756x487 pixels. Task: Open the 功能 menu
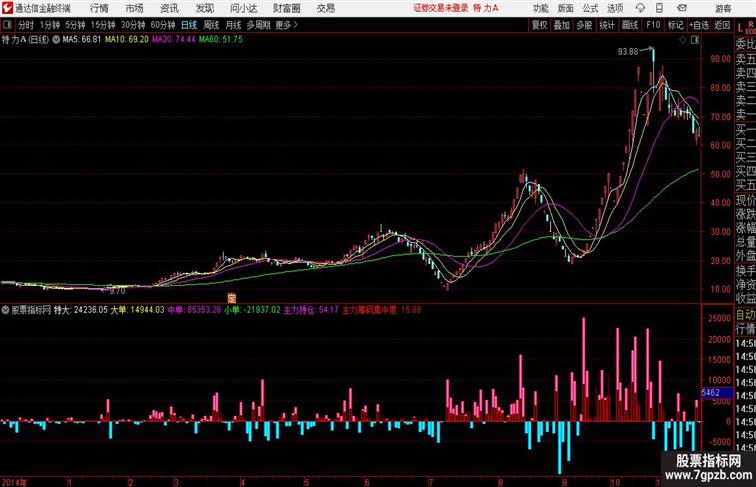[x=540, y=8]
